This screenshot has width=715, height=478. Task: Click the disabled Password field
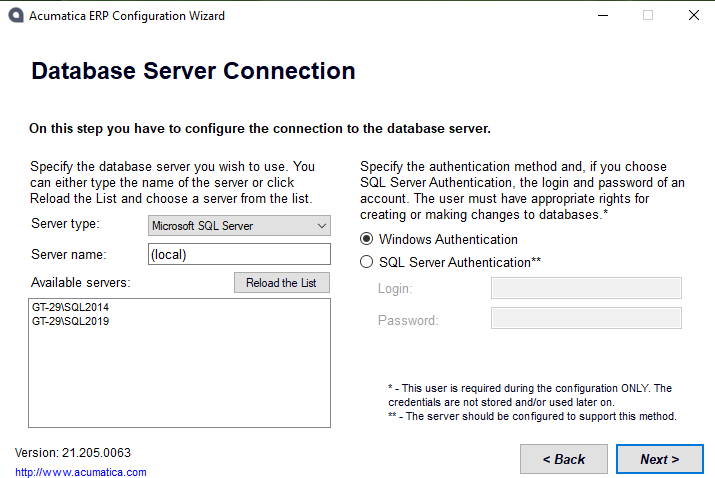[x=586, y=318]
